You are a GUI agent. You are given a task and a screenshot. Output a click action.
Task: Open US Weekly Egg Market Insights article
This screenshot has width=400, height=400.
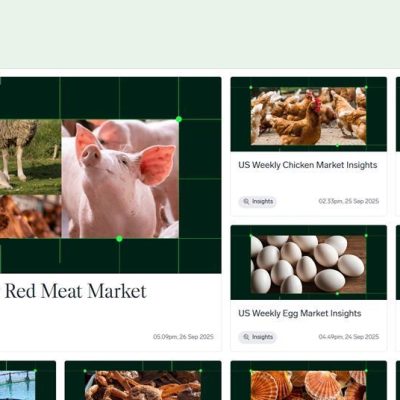pyautogui.click(x=299, y=313)
